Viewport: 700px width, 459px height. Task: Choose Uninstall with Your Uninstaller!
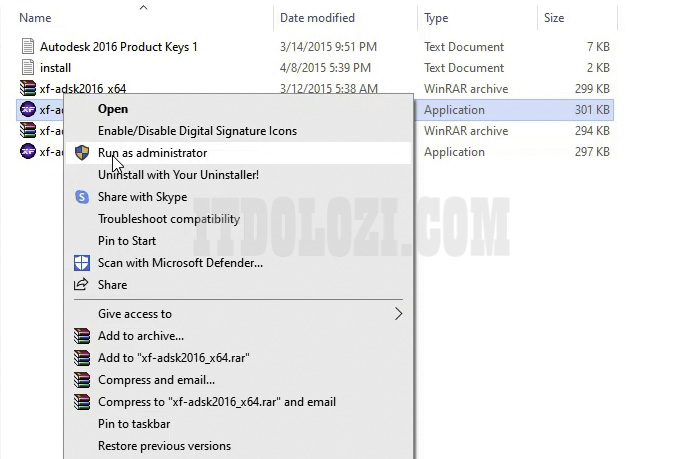coord(178,175)
